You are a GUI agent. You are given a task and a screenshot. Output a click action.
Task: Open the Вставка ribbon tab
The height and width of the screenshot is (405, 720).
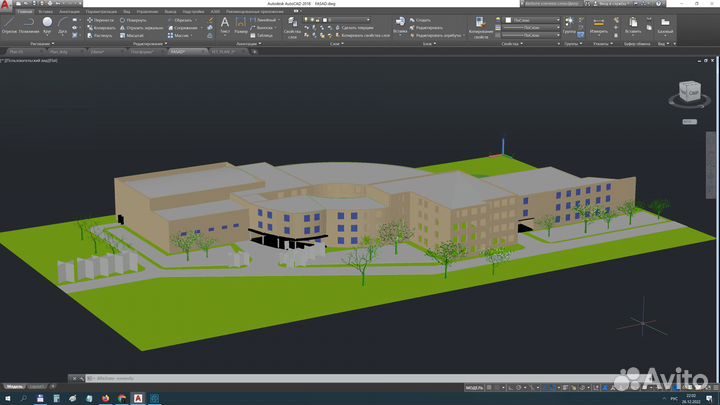[x=45, y=11]
